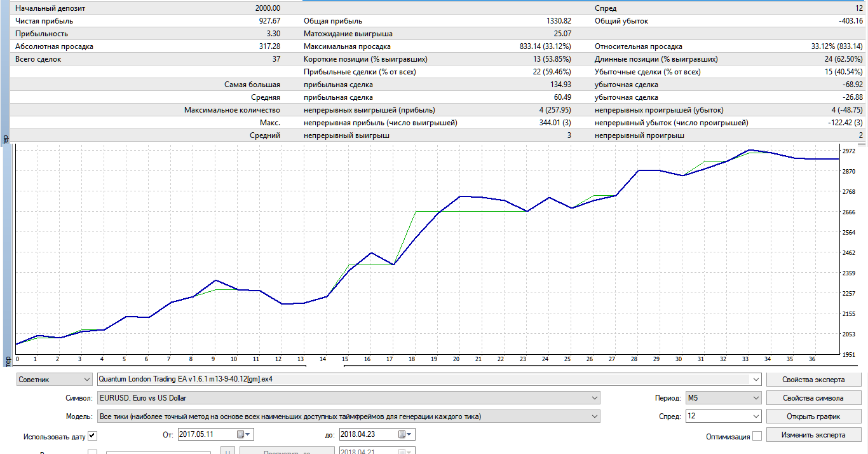This screenshot has width=868, height=454.
Task: Click the 2972 label on chart axis
Action: point(849,151)
